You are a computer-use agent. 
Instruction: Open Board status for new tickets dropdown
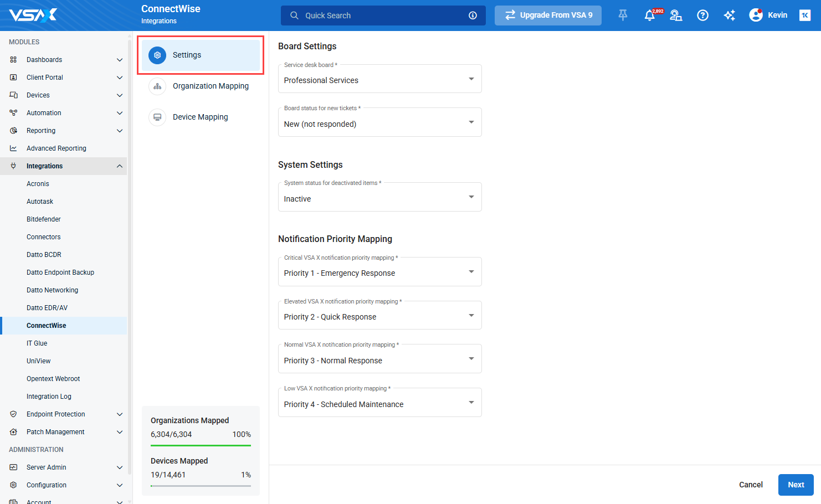pos(379,124)
